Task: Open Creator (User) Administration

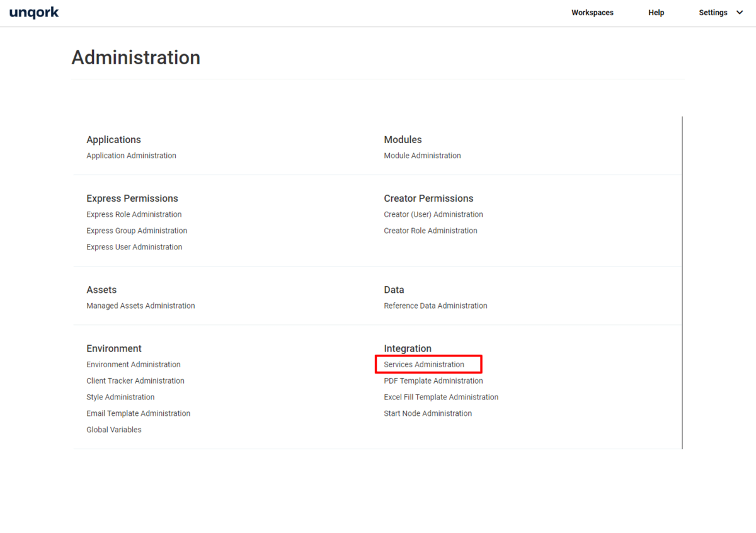Action: tap(433, 214)
